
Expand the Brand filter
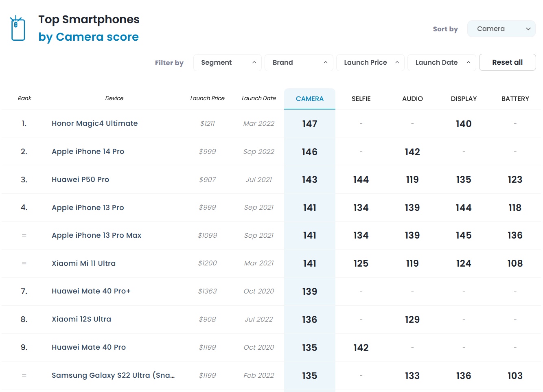tap(299, 63)
